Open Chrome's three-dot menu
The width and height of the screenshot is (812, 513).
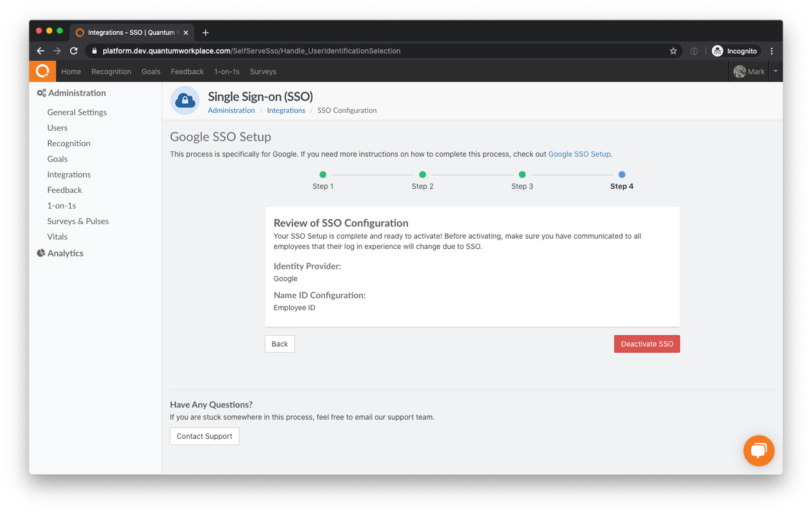point(772,51)
